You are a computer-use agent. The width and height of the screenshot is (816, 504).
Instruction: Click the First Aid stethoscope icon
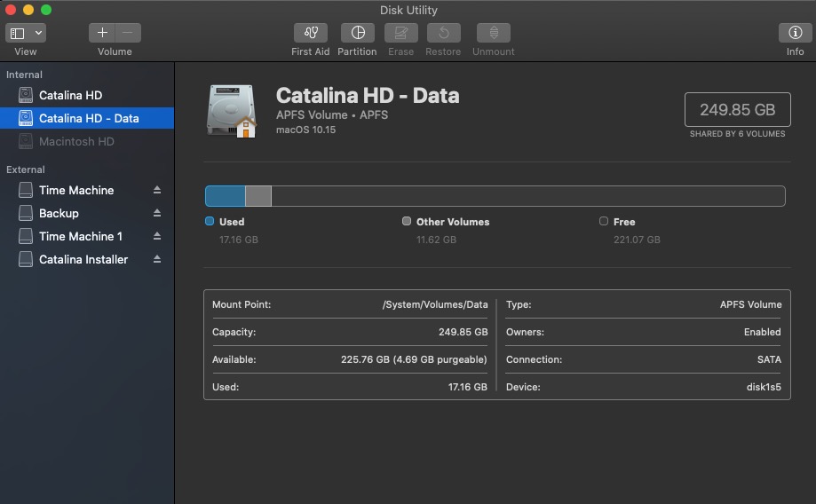310,33
